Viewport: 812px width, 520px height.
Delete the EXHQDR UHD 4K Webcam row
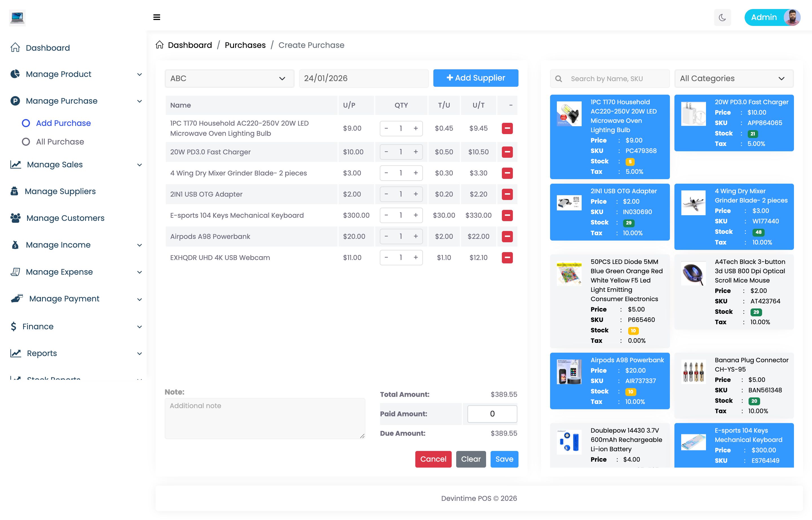pyautogui.click(x=507, y=258)
